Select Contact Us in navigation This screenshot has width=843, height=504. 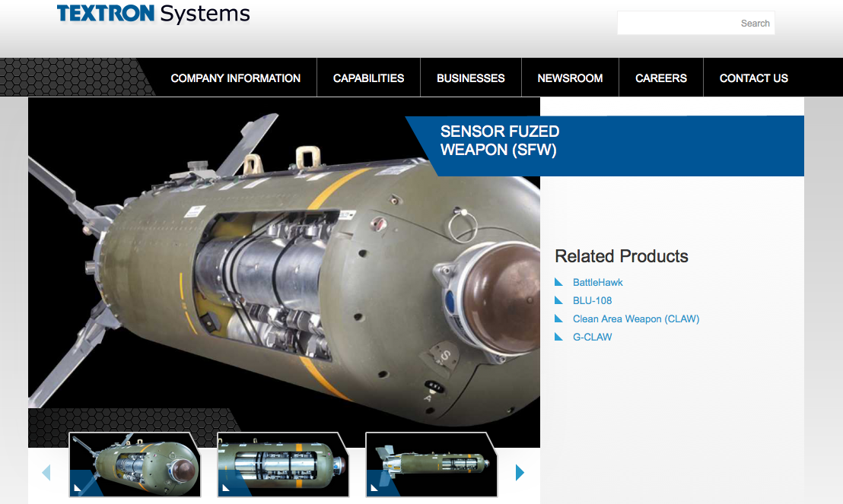tap(754, 78)
